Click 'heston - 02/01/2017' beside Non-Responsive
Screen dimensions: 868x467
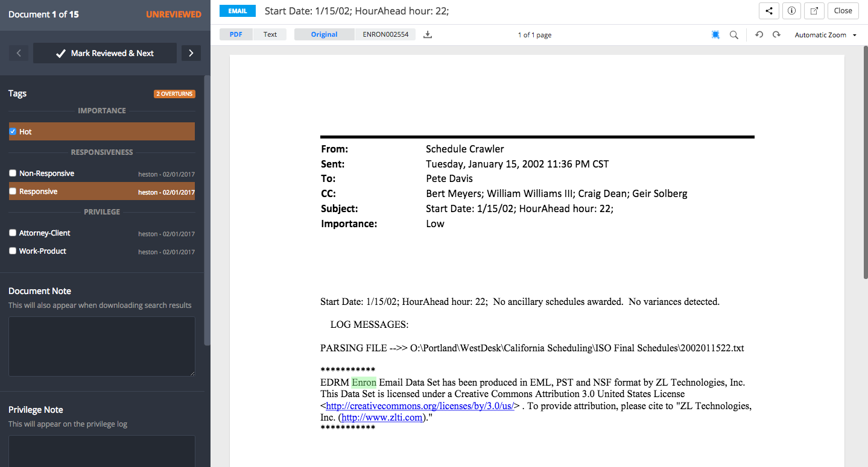pos(166,174)
